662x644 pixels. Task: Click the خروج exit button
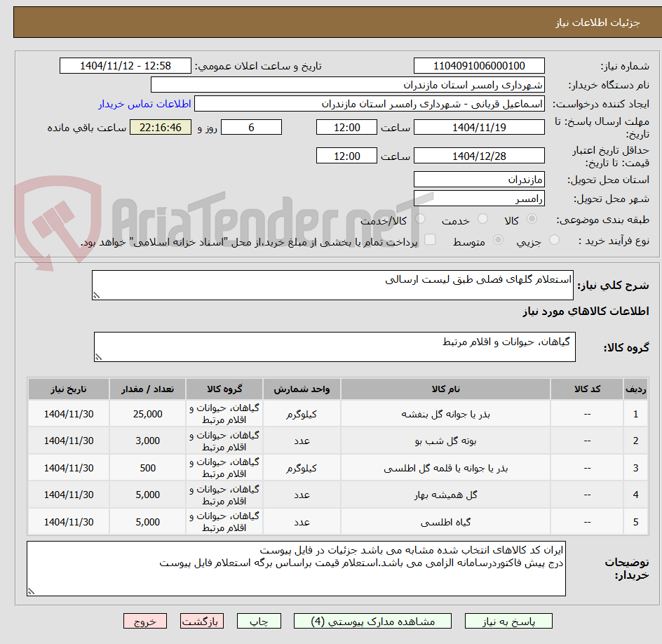point(144,621)
